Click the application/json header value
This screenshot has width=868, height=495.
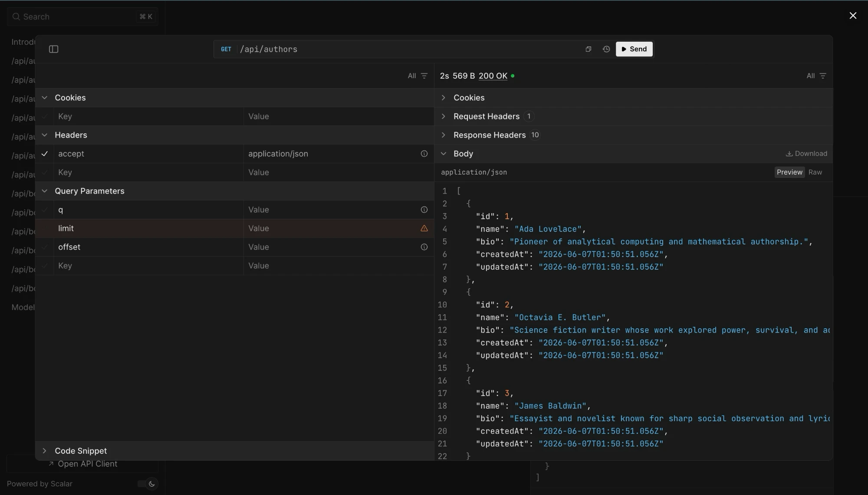pyautogui.click(x=278, y=154)
